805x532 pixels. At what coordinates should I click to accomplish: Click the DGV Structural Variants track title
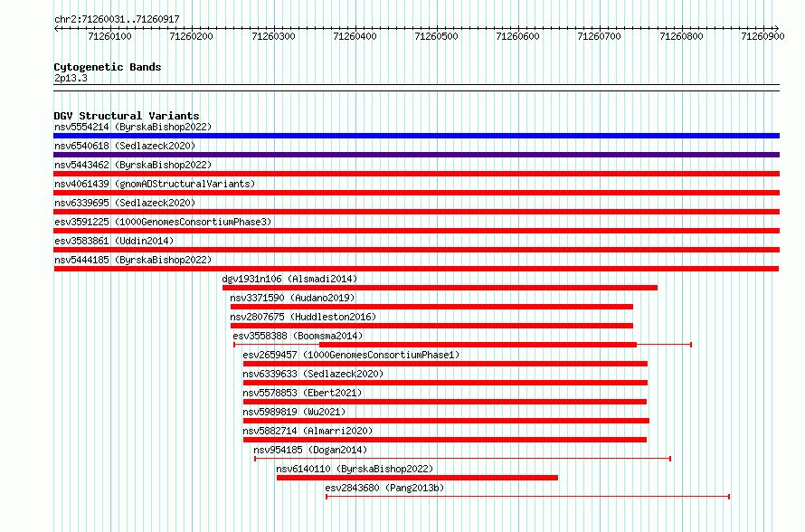click(127, 116)
